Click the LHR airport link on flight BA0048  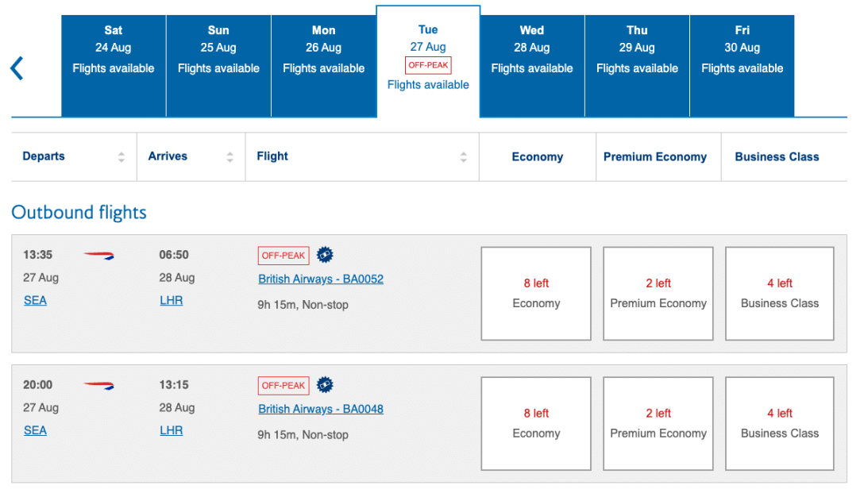[x=172, y=430]
